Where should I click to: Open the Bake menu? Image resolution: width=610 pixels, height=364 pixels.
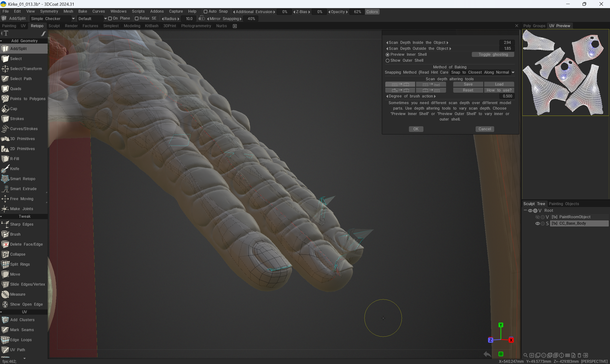(x=82, y=11)
